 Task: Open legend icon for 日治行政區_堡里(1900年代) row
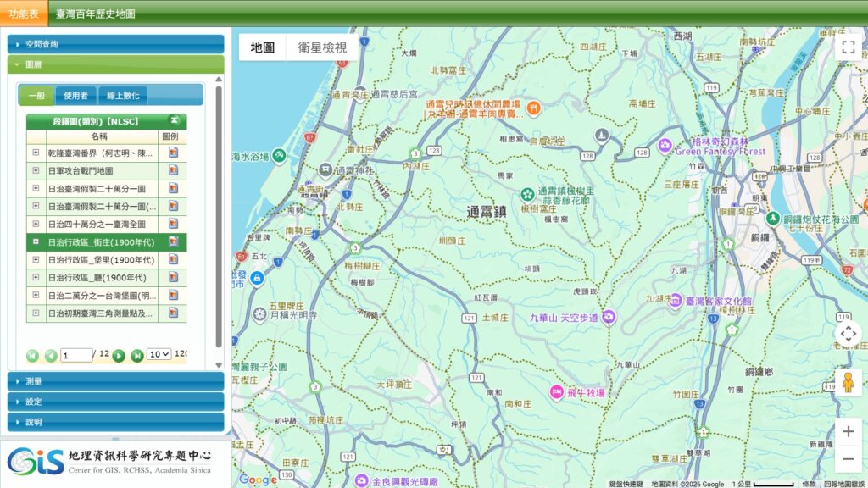tap(173, 259)
